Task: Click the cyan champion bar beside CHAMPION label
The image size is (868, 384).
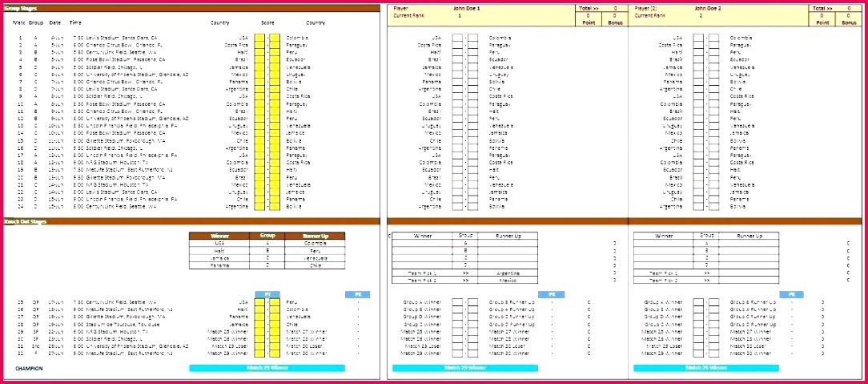Action: (x=267, y=368)
